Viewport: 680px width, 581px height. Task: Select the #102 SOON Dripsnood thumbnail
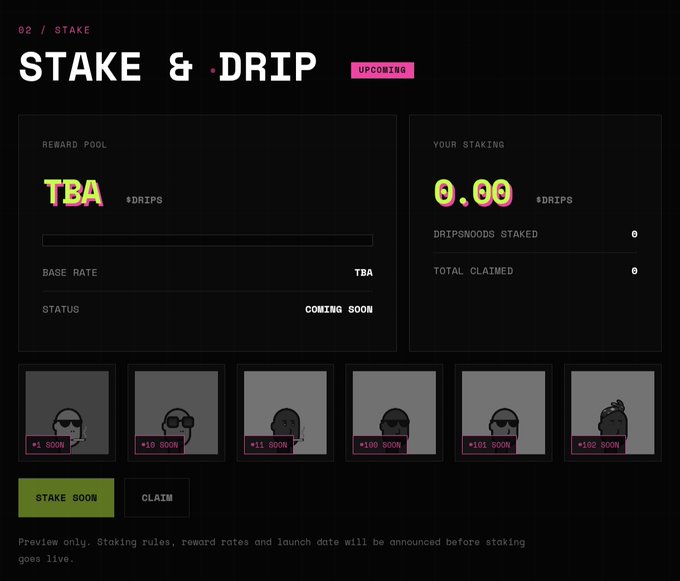pyautogui.click(x=613, y=412)
